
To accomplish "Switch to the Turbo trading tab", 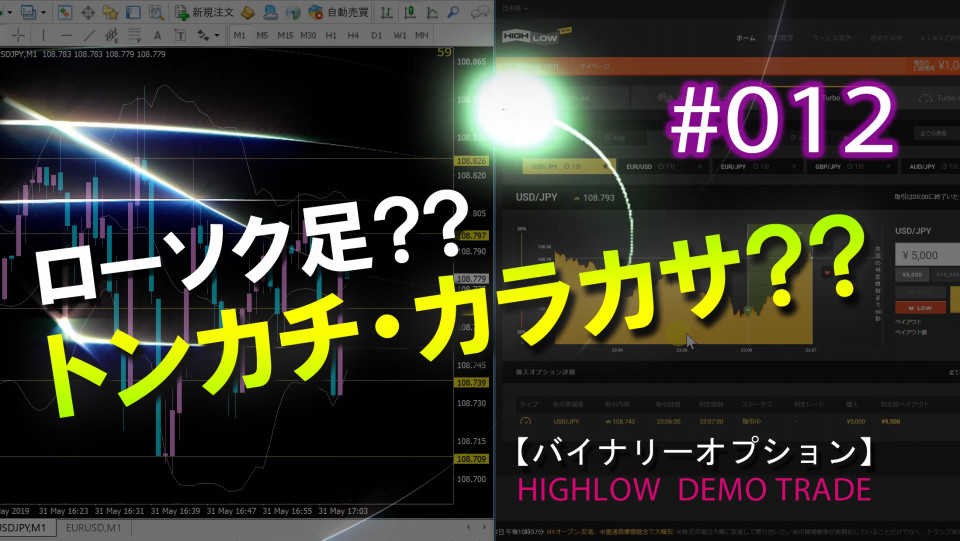I will pyautogui.click(x=831, y=98).
